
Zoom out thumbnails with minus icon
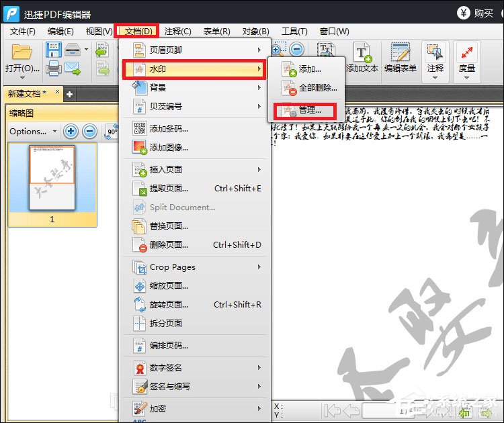(x=89, y=131)
